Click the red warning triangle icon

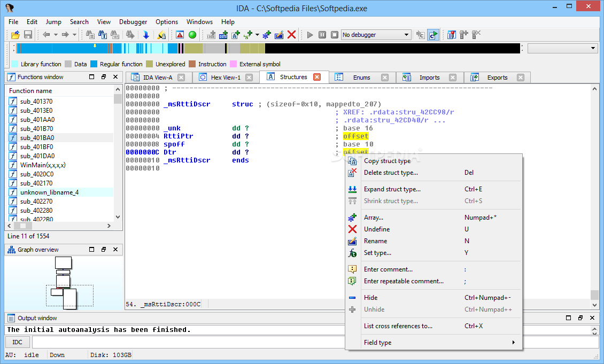[x=180, y=35]
